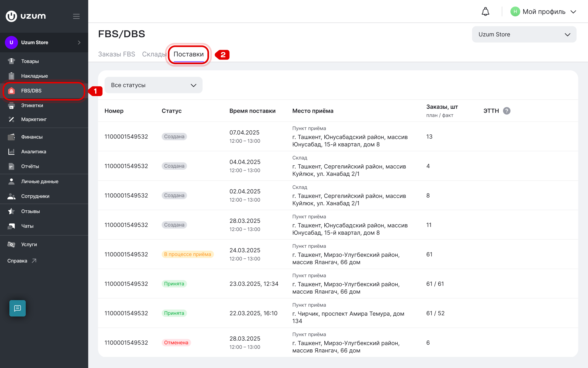Open the teal support chat widget
The image size is (588, 368).
click(18, 308)
